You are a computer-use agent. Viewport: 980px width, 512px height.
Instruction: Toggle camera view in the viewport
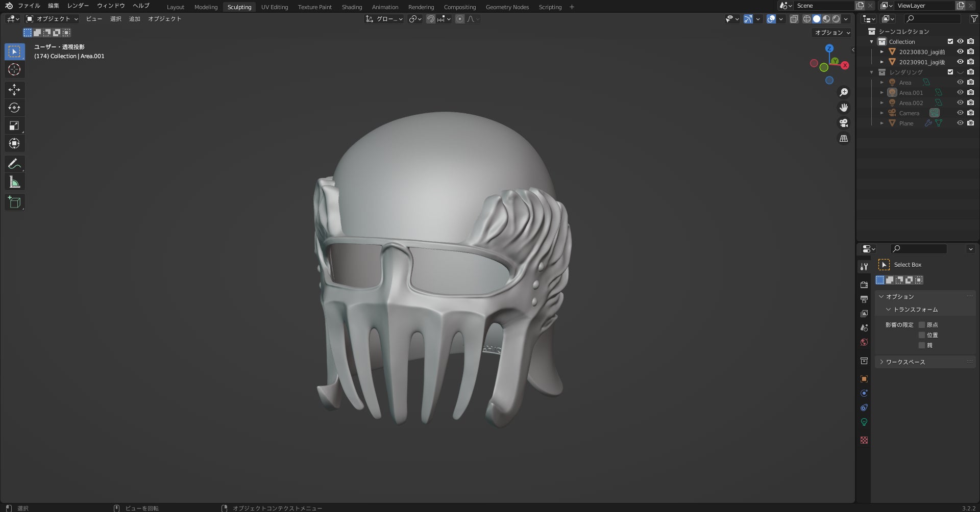click(844, 123)
